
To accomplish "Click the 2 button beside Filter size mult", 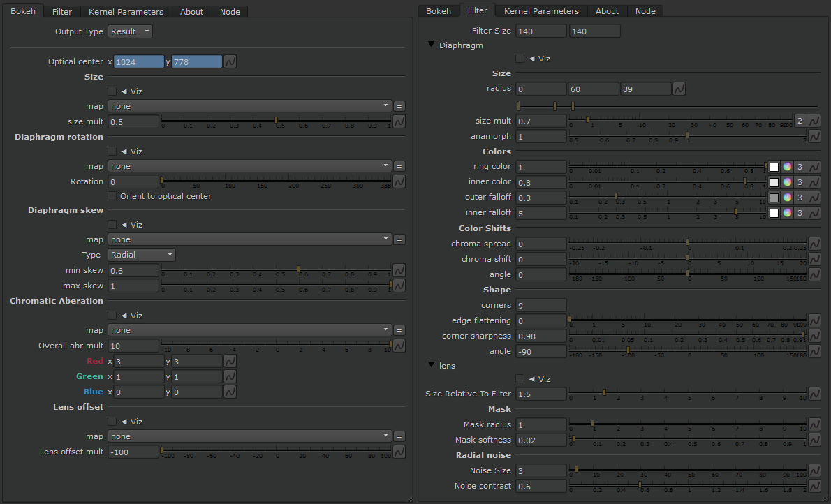I will click(x=800, y=121).
